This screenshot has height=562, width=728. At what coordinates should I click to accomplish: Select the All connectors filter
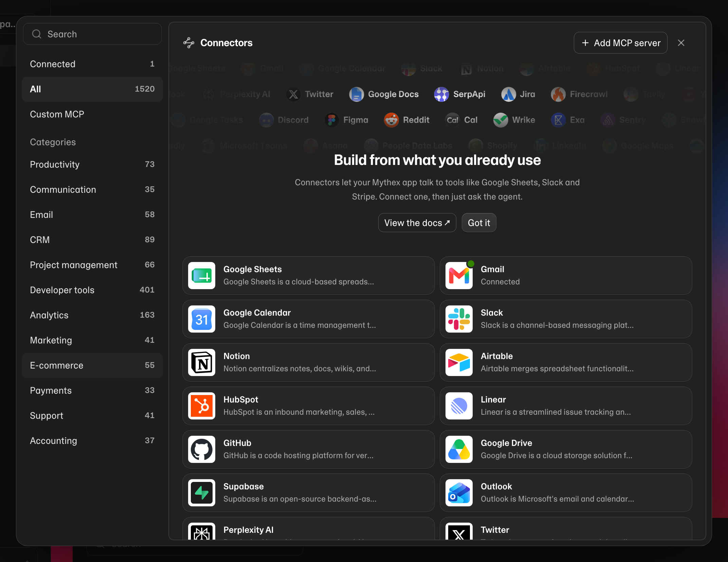point(92,89)
